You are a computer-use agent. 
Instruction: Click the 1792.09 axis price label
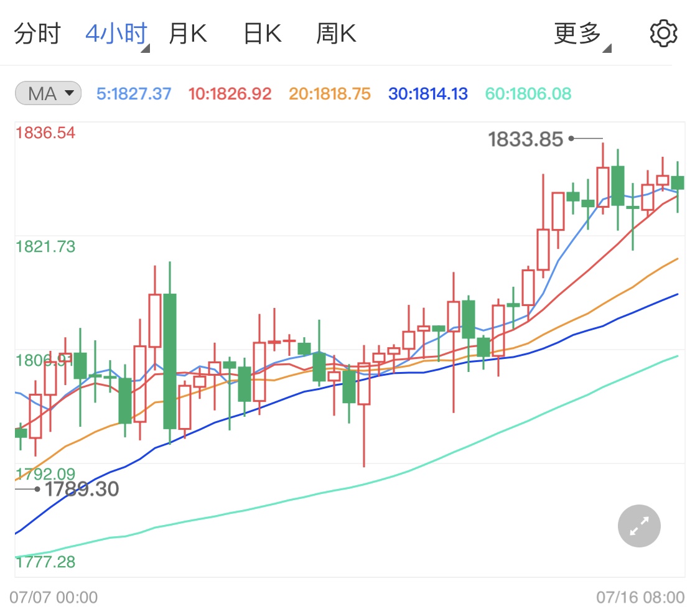click(x=45, y=473)
